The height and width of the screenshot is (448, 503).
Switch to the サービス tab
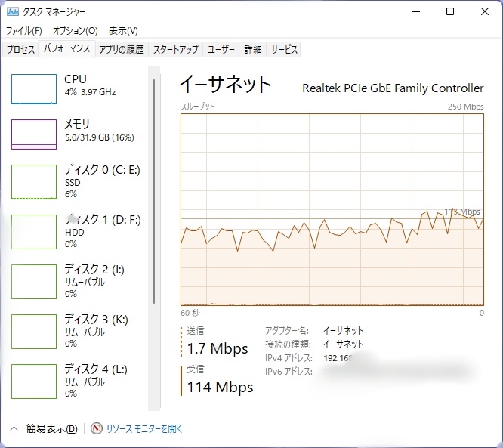pyautogui.click(x=284, y=50)
